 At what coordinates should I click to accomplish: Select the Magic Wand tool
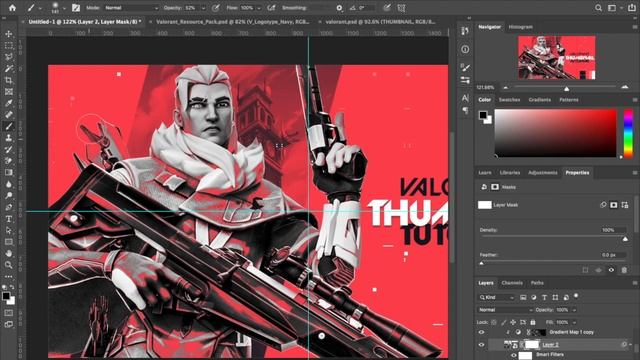9,69
